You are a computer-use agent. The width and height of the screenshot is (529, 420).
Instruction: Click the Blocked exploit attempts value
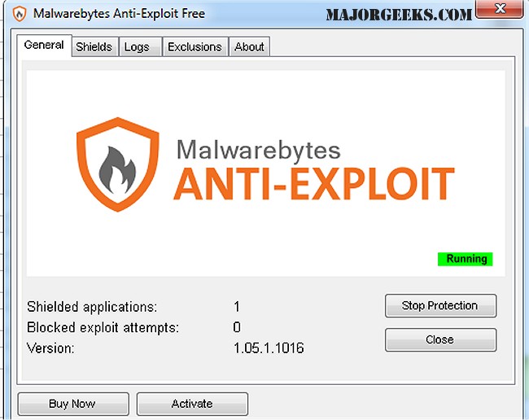tap(237, 327)
